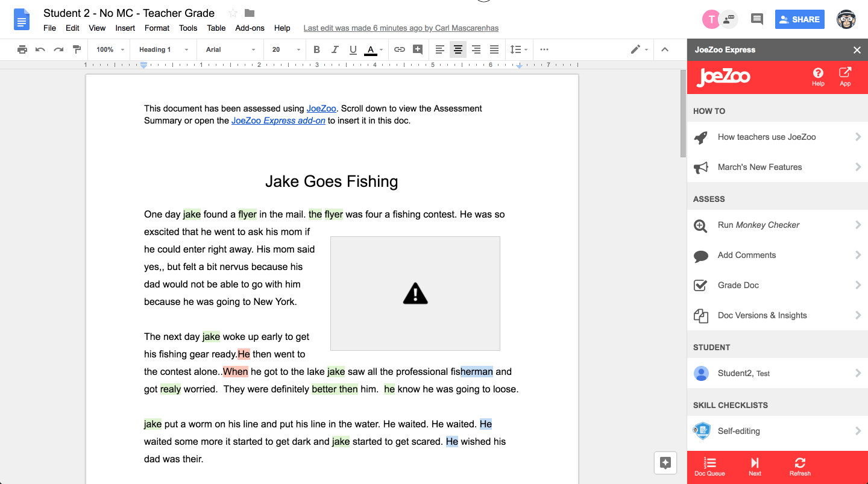Click the blue SHARE button
This screenshot has height=484, width=868.
pos(799,19)
